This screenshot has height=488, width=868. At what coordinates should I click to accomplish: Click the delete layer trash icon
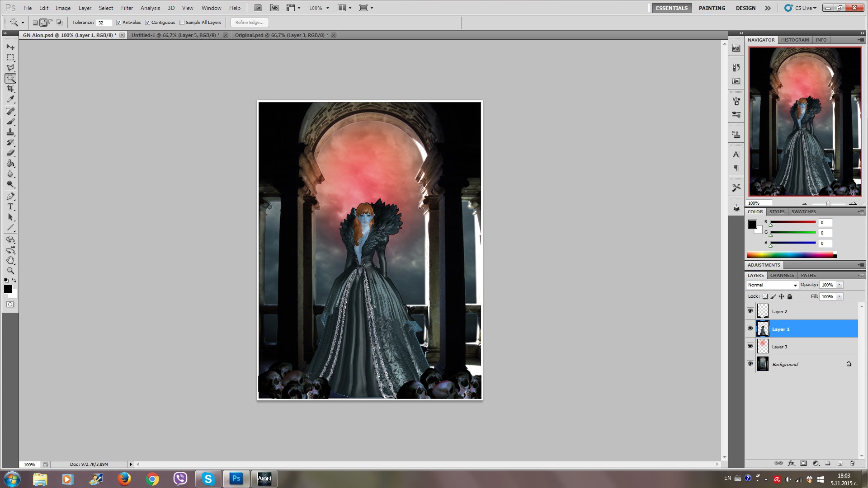(x=852, y=463)
